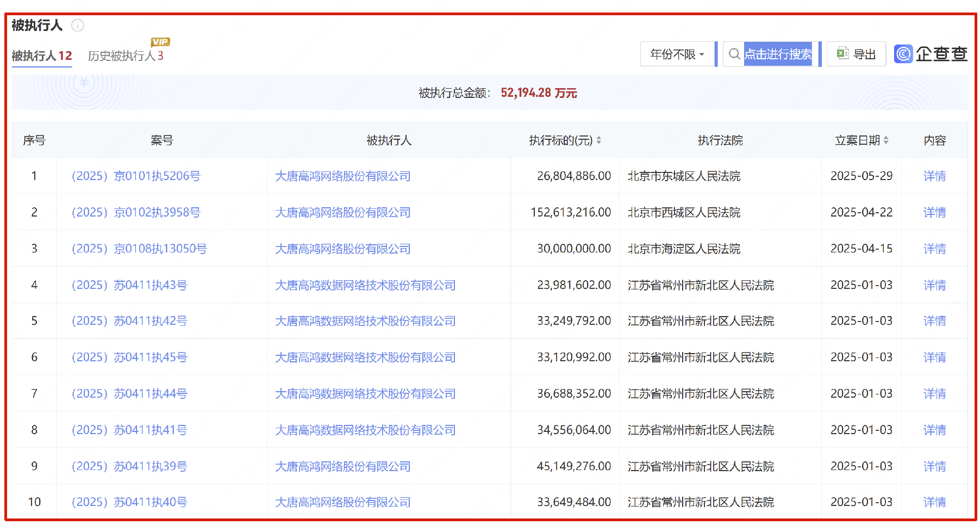Open case (2025)京0108执13050号

[139, 249]
